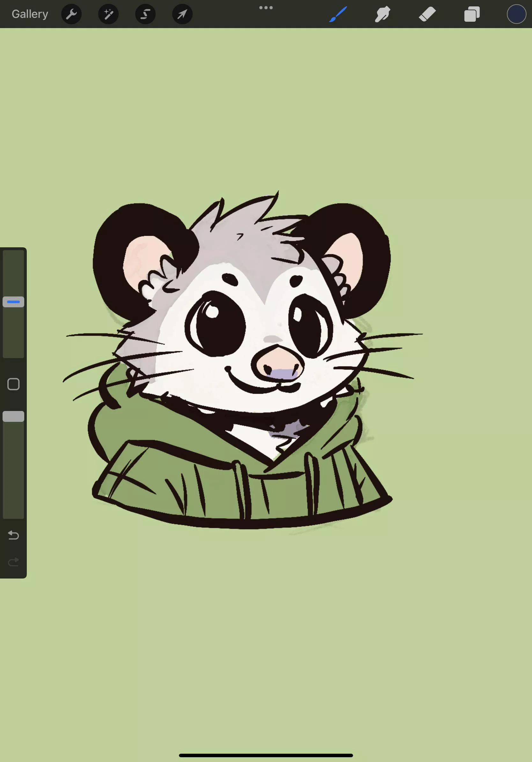Expand the three-dot multitasking menu
This screenshot has height=762, width=532.
click(x=266, y=8)
